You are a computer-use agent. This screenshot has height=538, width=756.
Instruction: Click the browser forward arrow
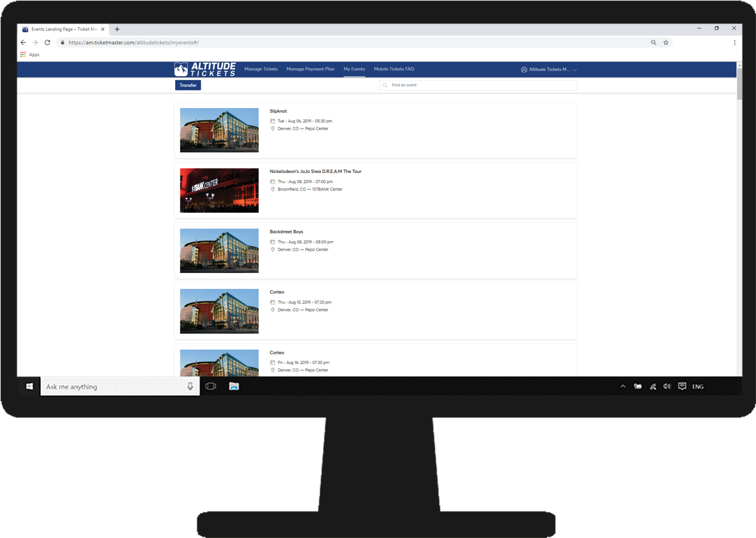tap(35, 43)
